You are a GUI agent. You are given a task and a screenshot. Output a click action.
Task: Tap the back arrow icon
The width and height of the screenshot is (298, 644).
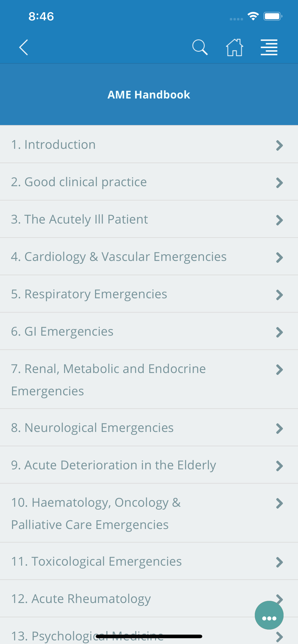coord(24,48)
